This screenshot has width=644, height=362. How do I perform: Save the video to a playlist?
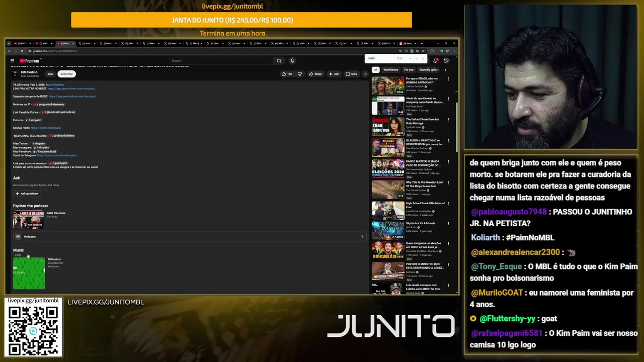coord(352,74)
